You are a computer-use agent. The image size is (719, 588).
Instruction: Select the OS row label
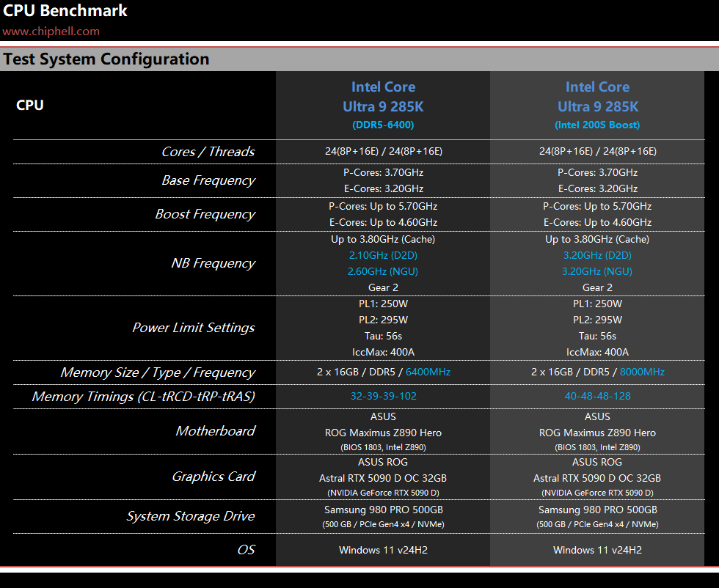(246, 549)
